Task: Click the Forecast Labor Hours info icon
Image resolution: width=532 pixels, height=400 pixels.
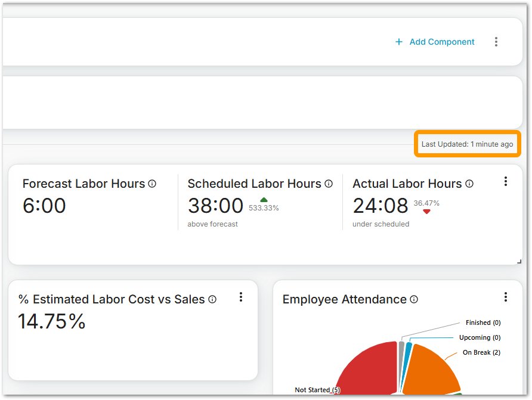Action: [x=152, y=184]
